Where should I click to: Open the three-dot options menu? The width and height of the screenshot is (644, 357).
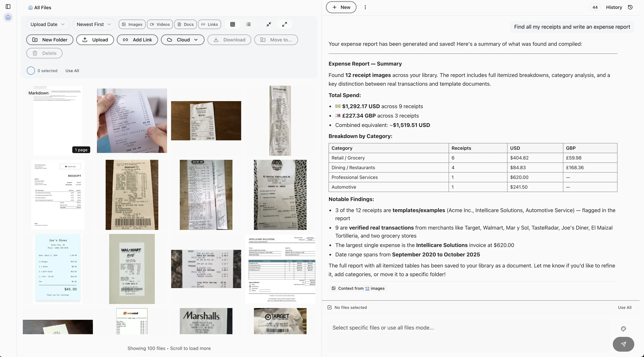tap(365, 7)
